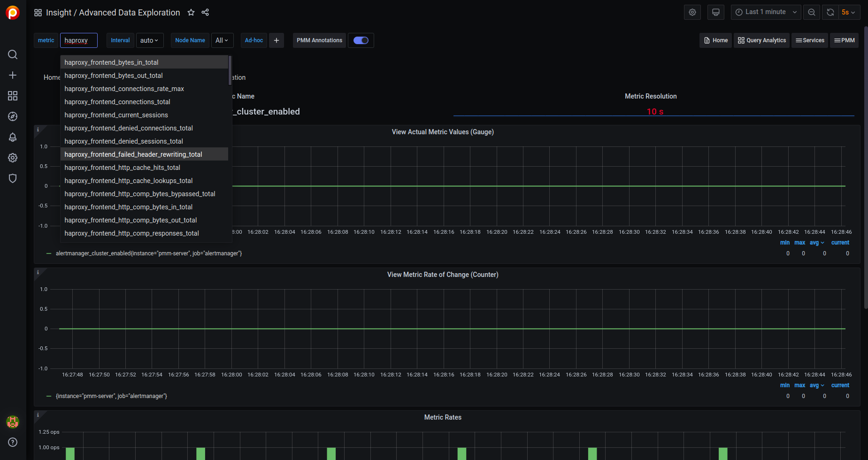The height and width of the screenshot is (460, 868).
Task: Go to Query Analytics
Action: 761,40
